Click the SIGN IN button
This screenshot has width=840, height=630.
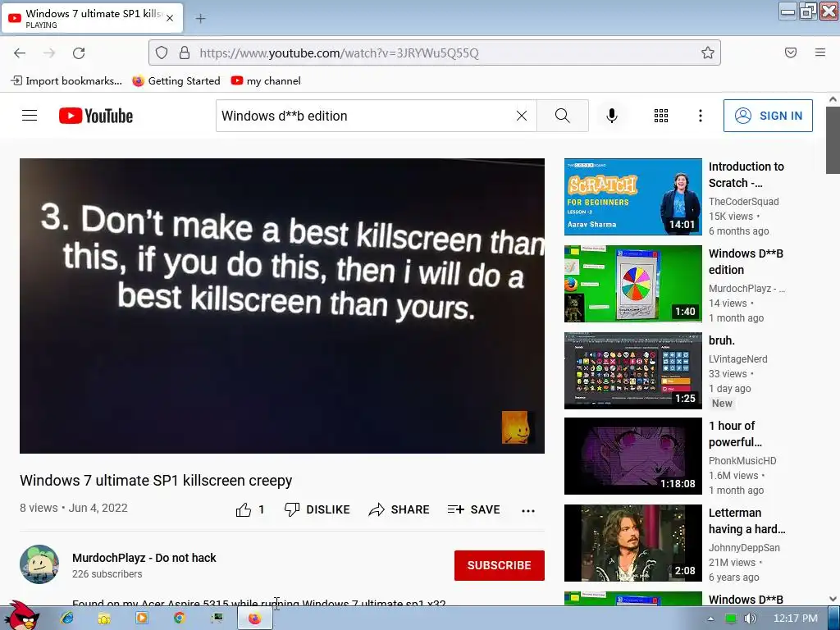(768, 116)
